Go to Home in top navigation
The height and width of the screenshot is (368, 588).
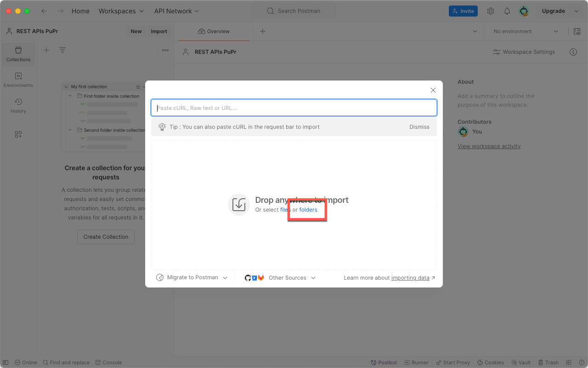[x=80, y=11]
